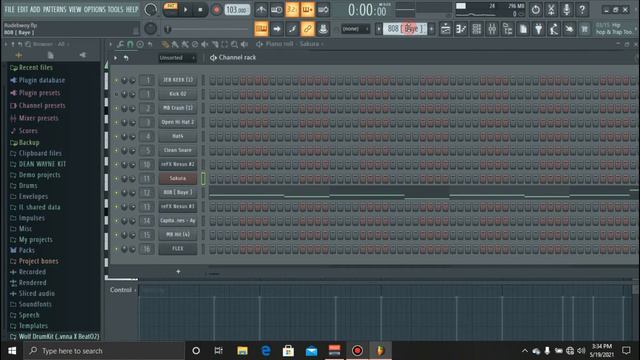Image resolution: width=640 pixels, height=360 pixels.
Task: Mute the Kick 02 channel
Action: coord(116,94)
